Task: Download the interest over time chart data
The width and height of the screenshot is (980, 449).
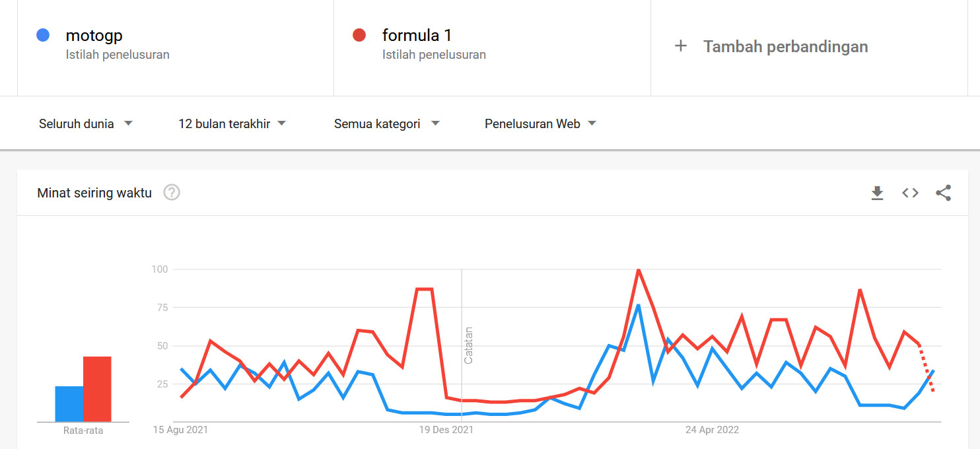Action: (877, 193)
